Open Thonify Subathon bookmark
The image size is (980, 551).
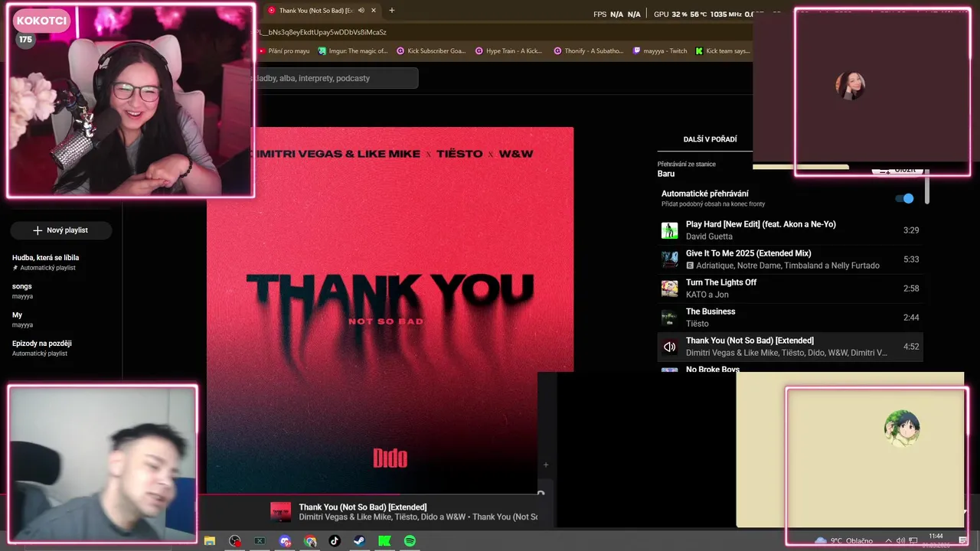click(589, 51)
